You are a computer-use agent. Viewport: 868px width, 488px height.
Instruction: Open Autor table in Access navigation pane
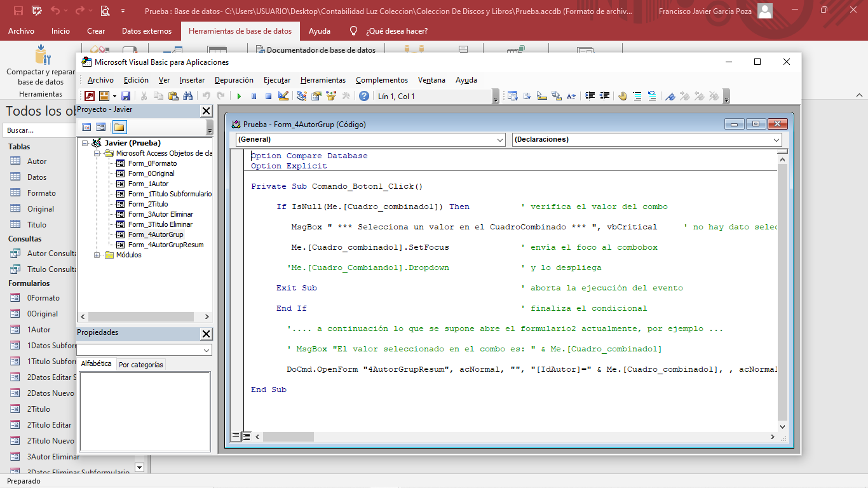click(37, 161)
